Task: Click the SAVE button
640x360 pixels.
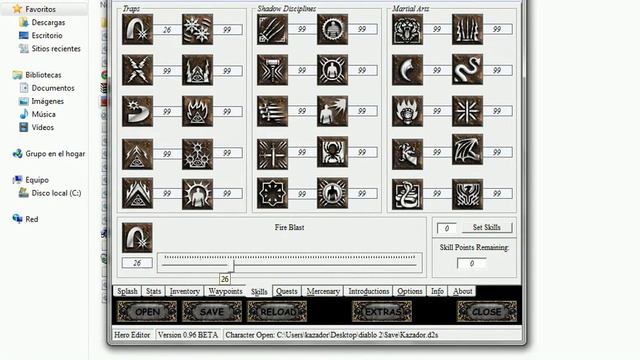Action: coord(212,312)
